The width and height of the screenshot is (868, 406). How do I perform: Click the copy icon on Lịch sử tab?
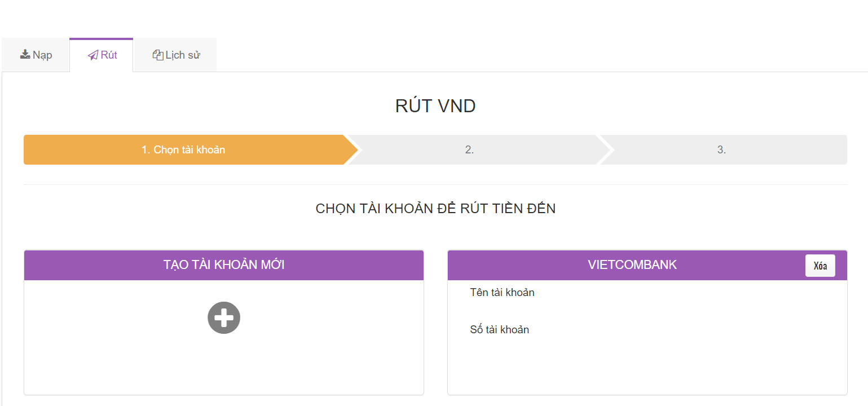coord(158,55)
